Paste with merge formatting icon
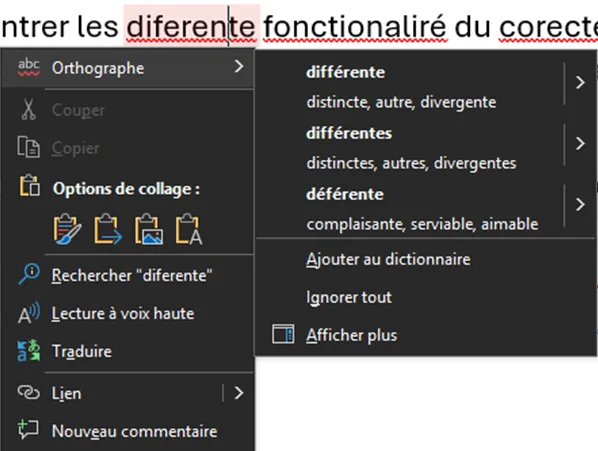Viewport: 598px width, 451px height. point(108,229)
